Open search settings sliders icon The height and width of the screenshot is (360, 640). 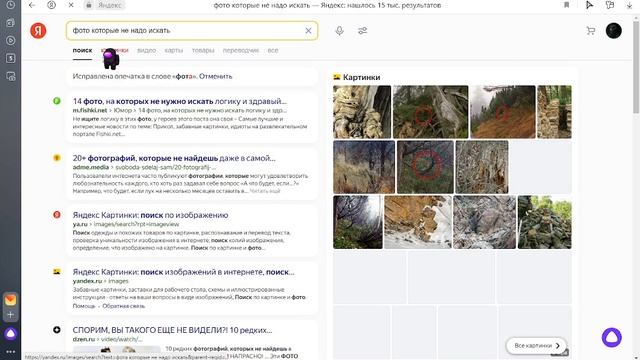coord(362,31)
